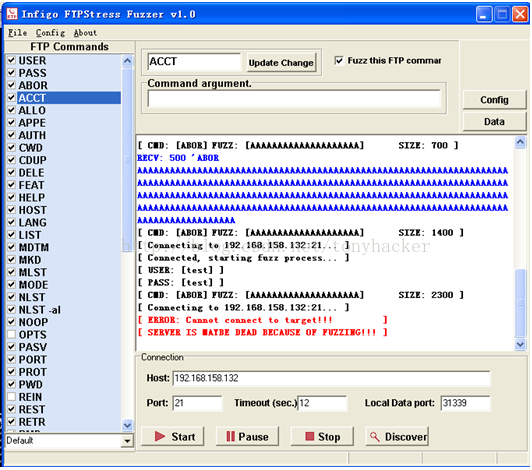
Task: Select LANG in the command list
Action: point(32,223)
